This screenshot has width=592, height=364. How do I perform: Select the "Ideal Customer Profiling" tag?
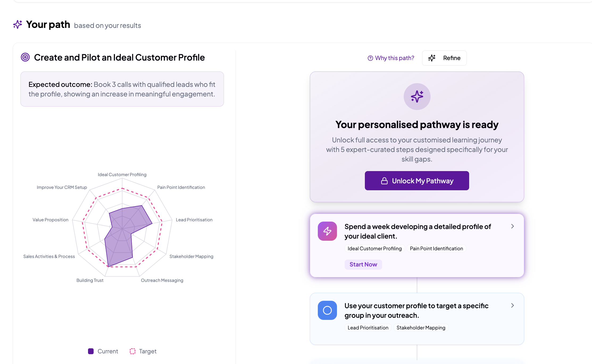[x=374, y=248]
